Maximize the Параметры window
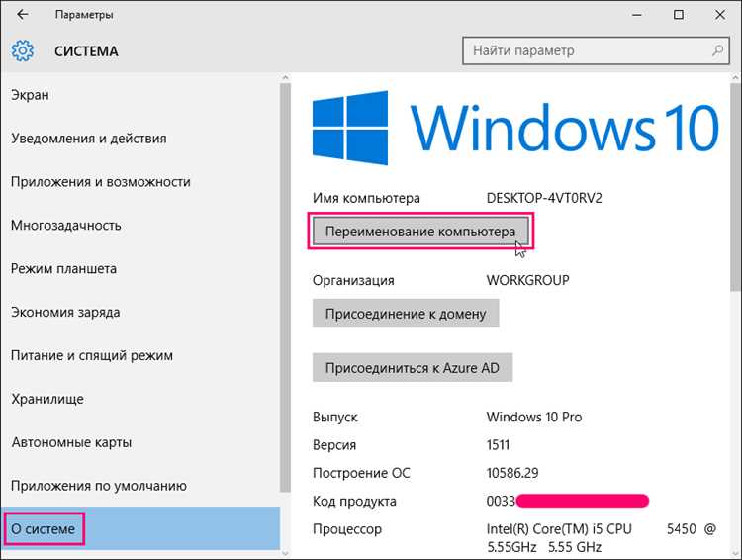 678,15
